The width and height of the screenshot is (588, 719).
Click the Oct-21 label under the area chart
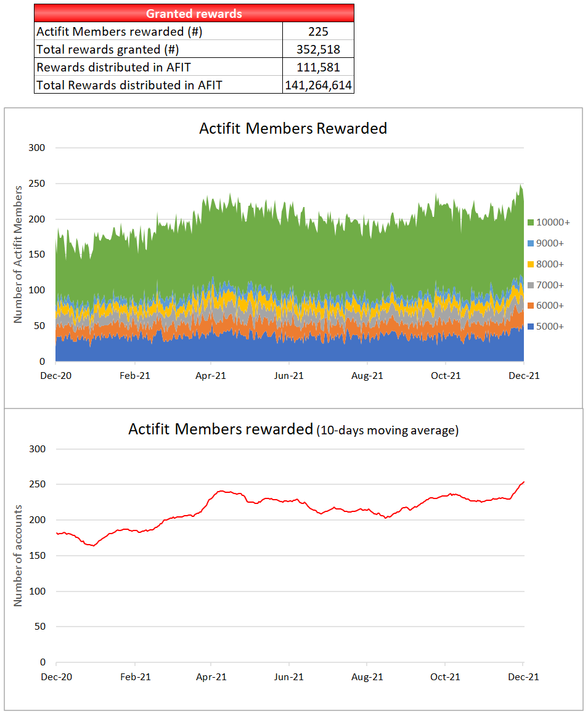click(x=446, y=376)
